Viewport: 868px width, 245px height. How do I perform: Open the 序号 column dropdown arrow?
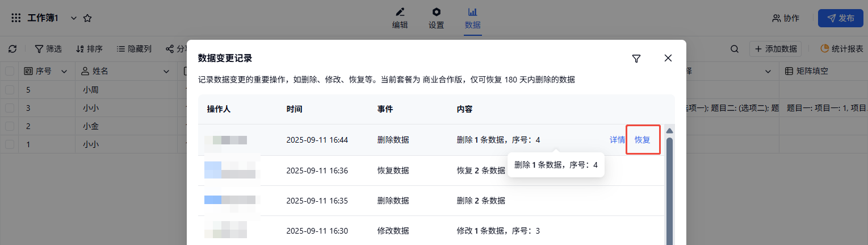click(64, 71)
